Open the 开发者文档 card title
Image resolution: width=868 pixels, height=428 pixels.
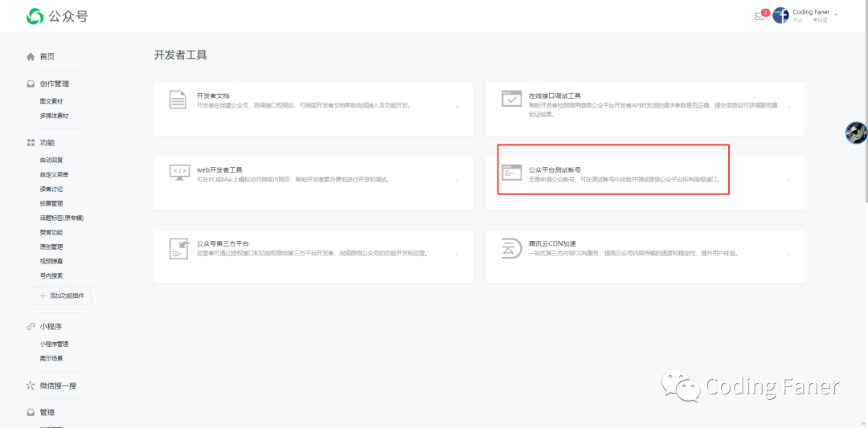213,96
